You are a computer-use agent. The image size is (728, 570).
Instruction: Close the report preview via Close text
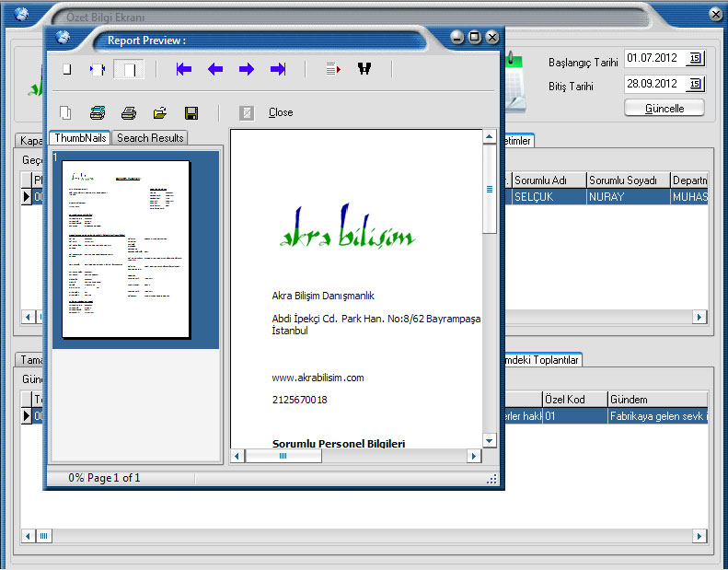(281, 112)
